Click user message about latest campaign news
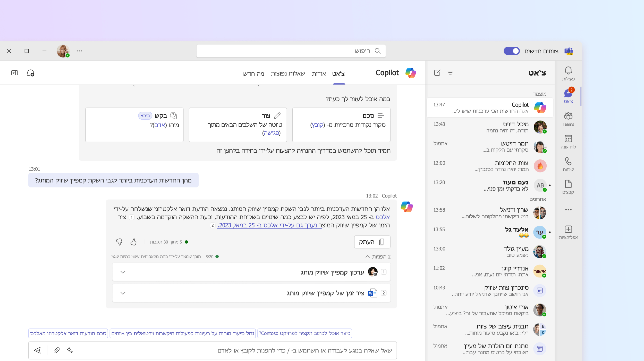 click(x=113, y=180)
